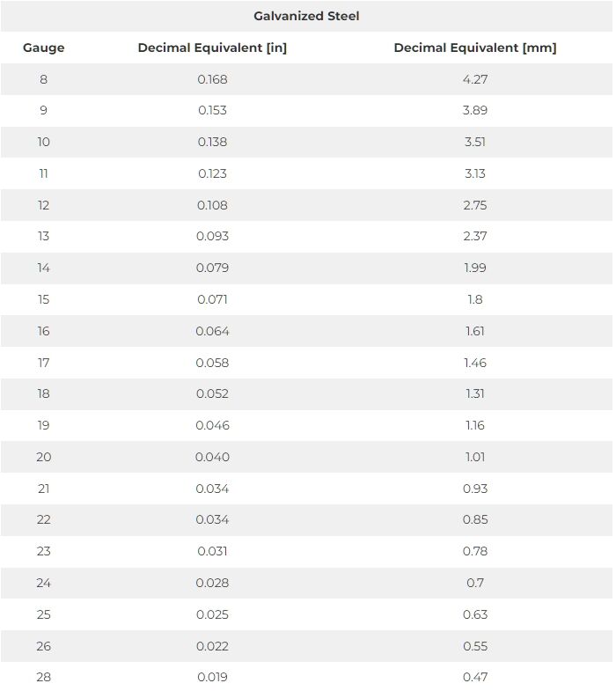Click the Gauge column header
The height and width of the screenshot is (698, 616).
coord(43,48)
